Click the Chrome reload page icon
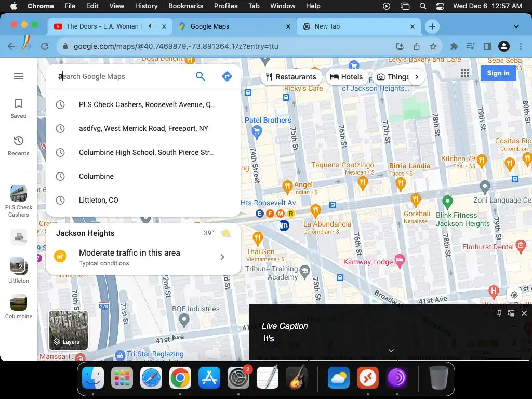The height and width of the screenshot is (399, 532). coord(45,46)
